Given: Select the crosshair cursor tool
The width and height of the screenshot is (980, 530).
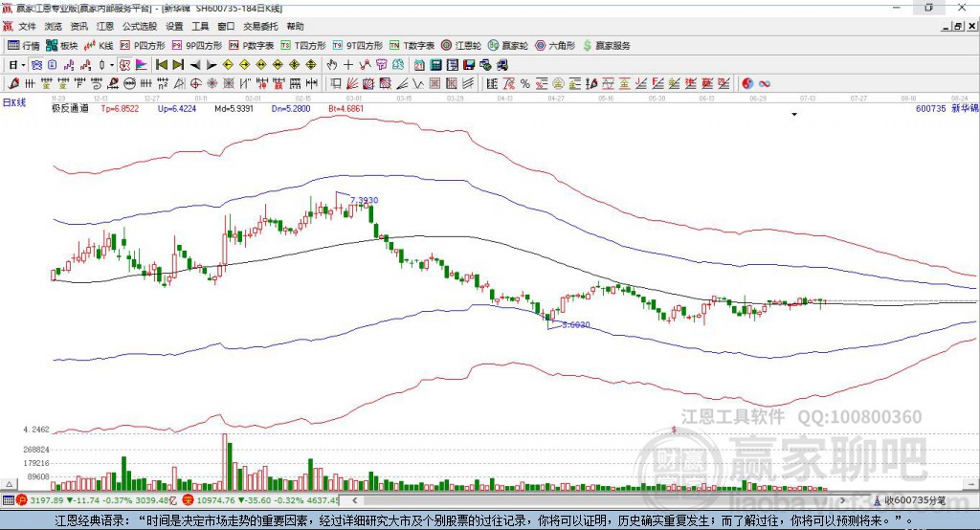Looking at the screenshot, I should pos(348,65).
